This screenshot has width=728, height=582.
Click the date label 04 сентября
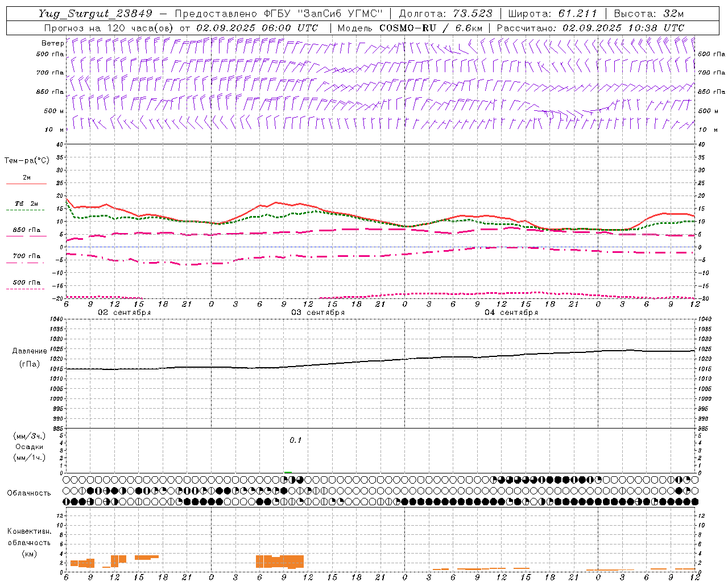[511, 313]
